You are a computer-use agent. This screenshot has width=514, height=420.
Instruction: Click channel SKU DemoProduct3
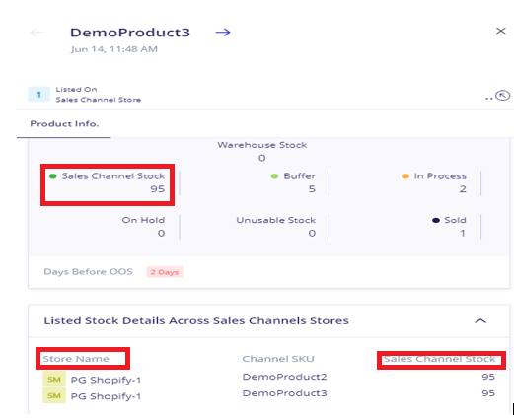(284, 393)
